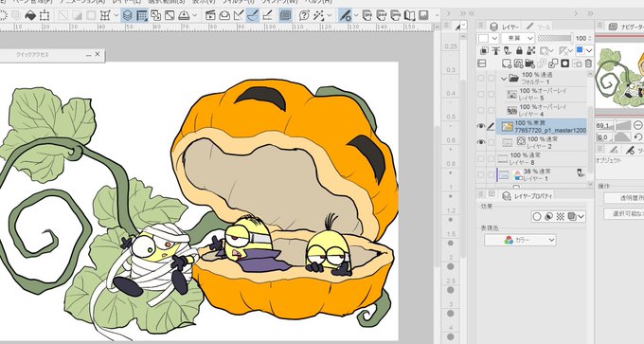The height and width of the screenshot is (344, 644).
Task: Click the magic wand sparkle icon in the command bar
Action: (318, 16)
